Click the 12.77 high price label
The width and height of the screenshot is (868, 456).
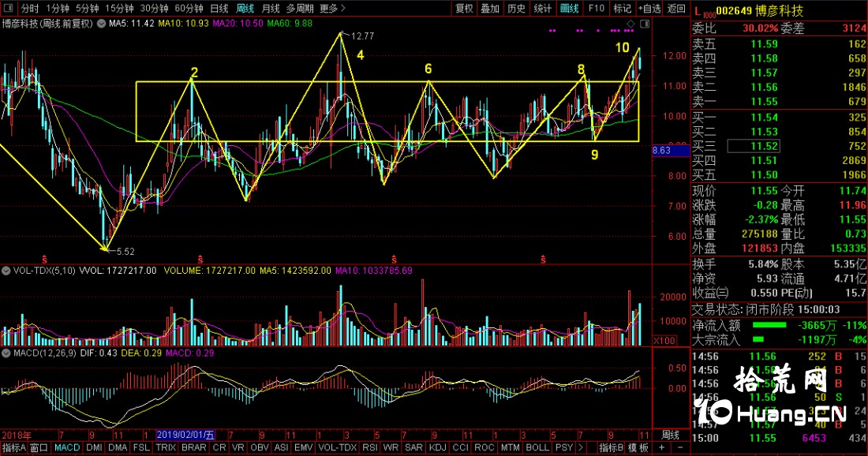pos(362,36)
